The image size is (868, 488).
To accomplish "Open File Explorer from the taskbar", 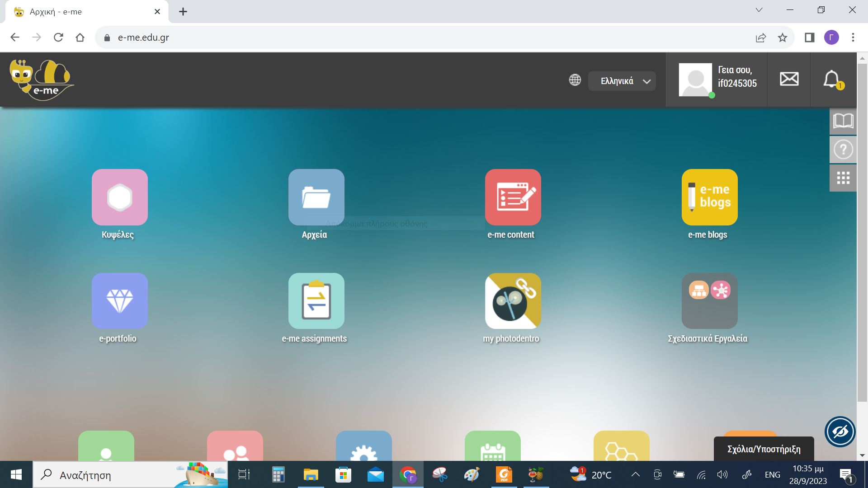I will (311, 474).
